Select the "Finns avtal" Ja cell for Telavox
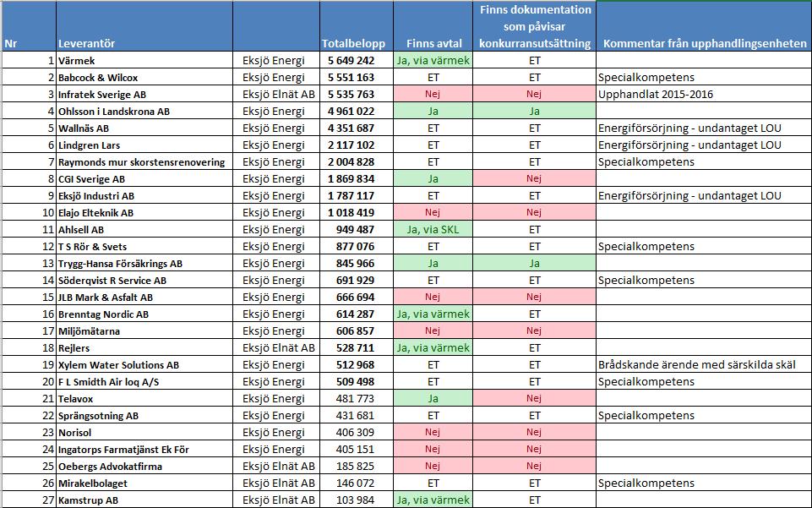Image resolution: width=812 pixels, height=508 pixels. [x=433, y=399]
